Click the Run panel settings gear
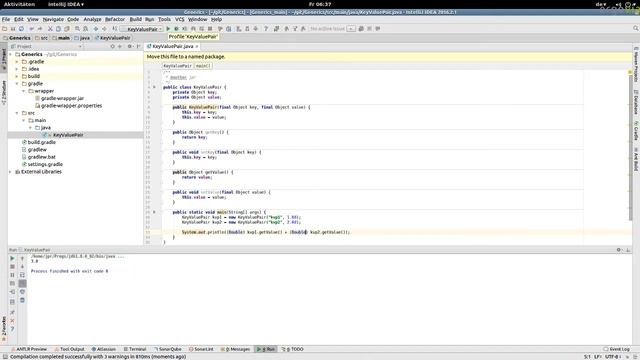This screenshot has height=360, width=640. [x=619, y=250]
